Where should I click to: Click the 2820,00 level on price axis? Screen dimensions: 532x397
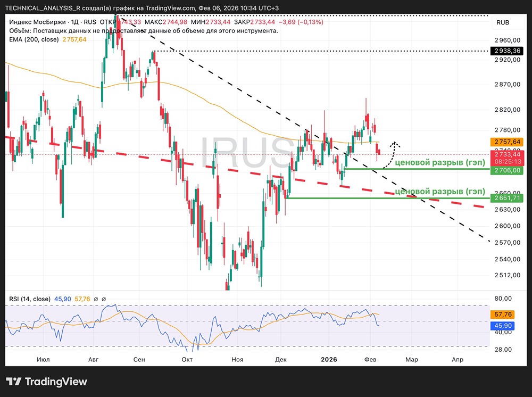(x=507, y=110)
